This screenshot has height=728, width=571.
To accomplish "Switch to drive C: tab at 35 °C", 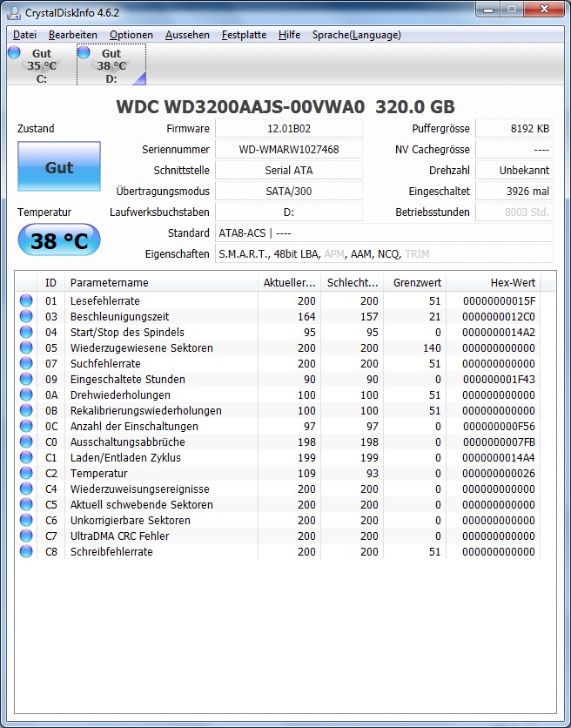I will coord(42,65).
